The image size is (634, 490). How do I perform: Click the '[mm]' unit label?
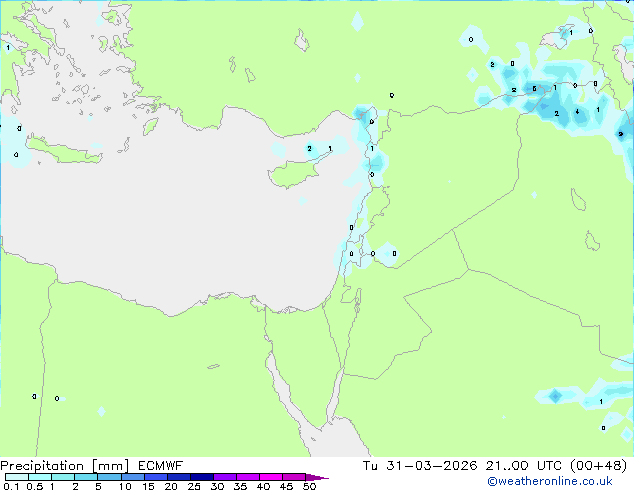pyautogui.click(x=111, y=466)
